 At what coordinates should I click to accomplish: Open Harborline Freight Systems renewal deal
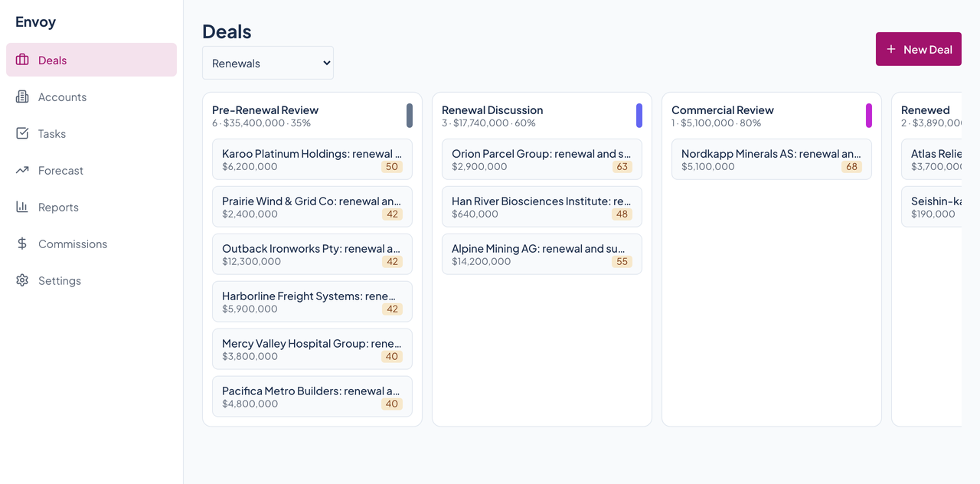[x=312, y=302]
